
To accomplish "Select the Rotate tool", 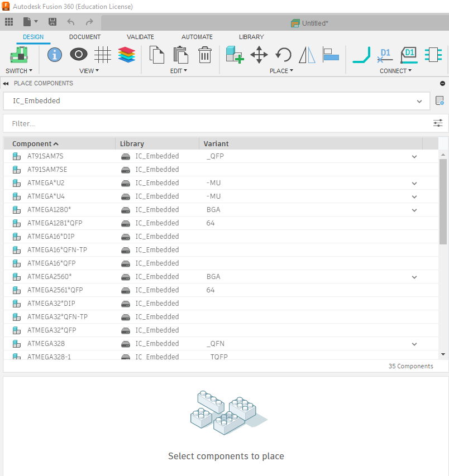I will pyautogui.click(x=283, y=55).
